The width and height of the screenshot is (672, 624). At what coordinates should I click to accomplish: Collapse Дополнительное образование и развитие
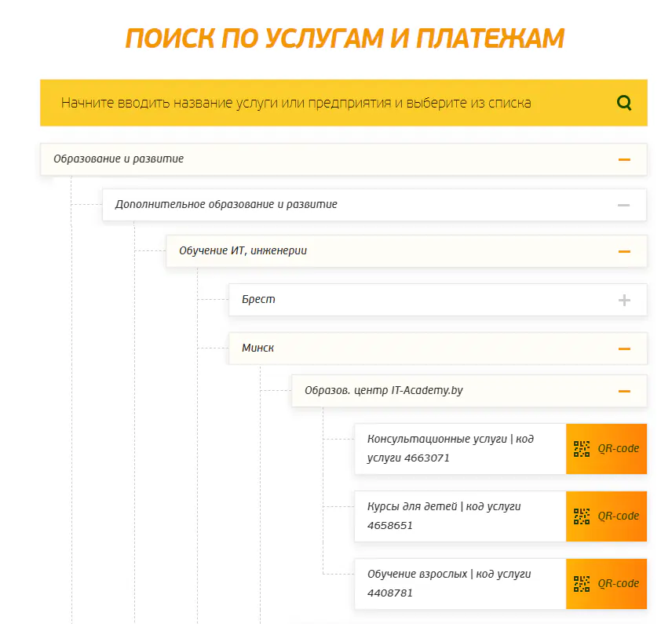point(624,204)
